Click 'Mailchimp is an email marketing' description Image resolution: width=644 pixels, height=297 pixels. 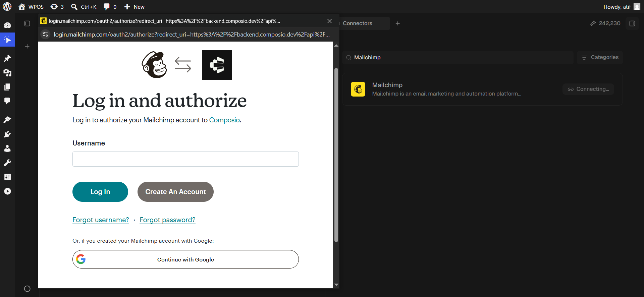(446, 94)
